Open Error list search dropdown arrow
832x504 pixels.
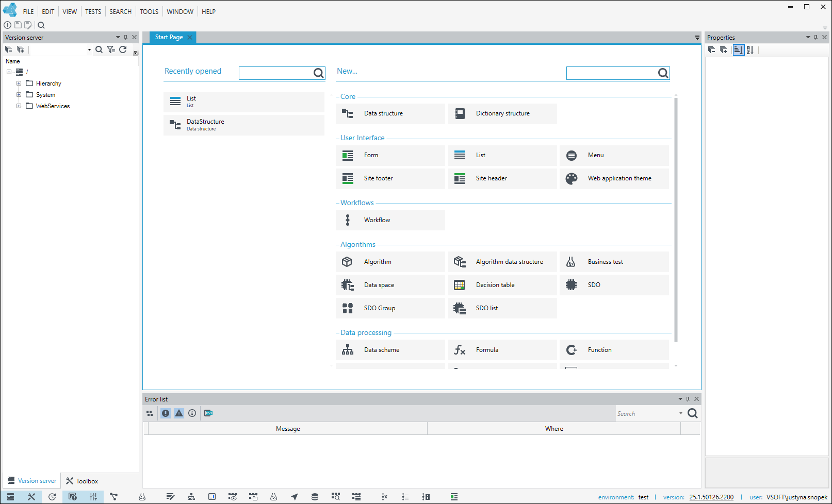681,413
